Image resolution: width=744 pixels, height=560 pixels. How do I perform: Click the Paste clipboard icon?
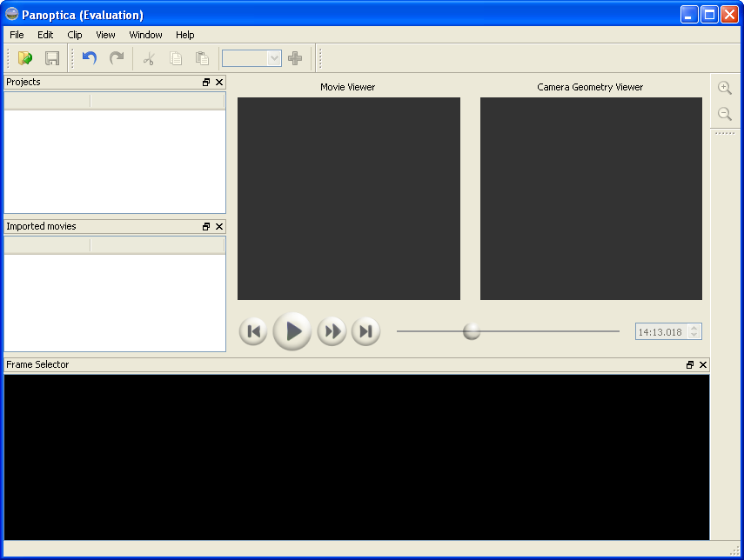pos(202,58)
